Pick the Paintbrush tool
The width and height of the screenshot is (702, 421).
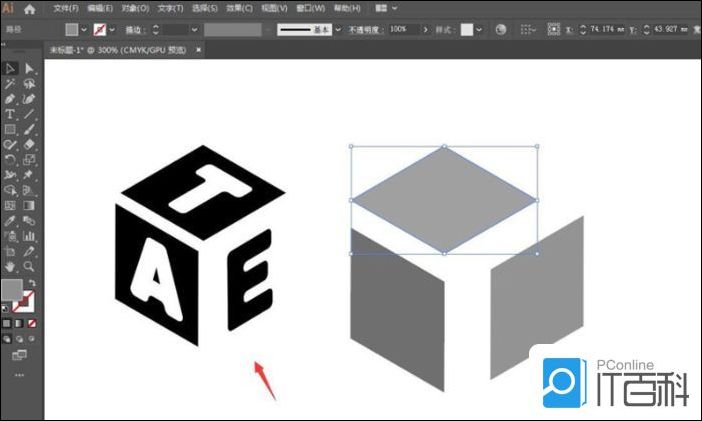tap(29, 129)
